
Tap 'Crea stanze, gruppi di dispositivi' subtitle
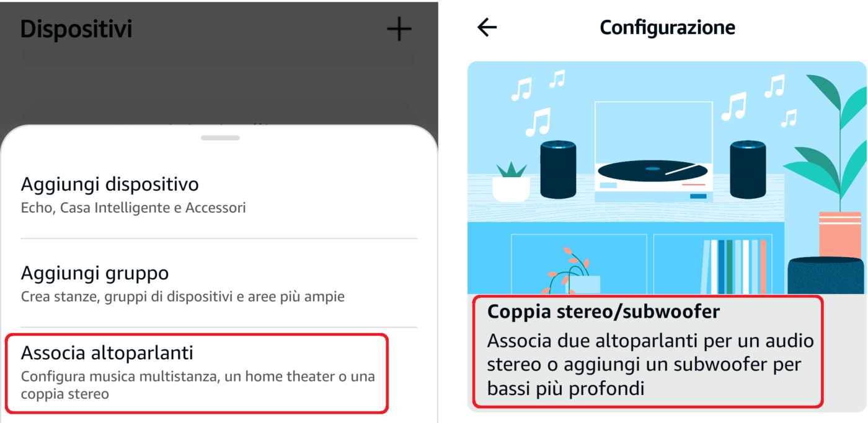tap(183, 297)
